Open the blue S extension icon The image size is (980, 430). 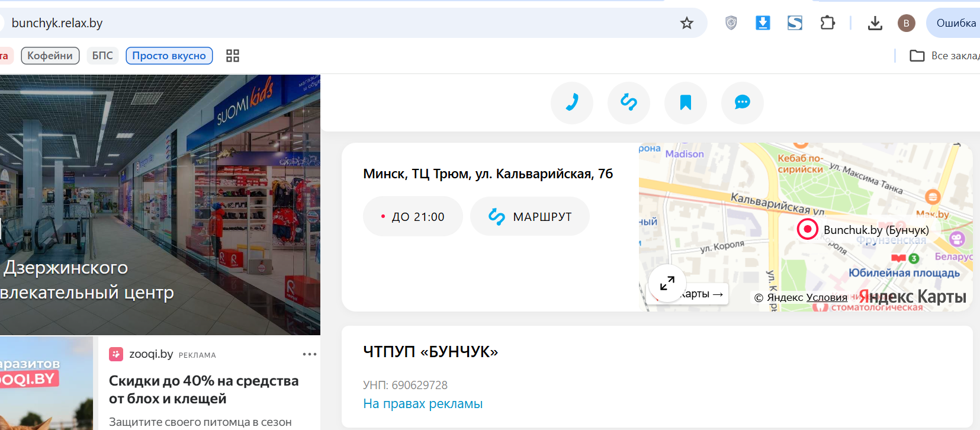[x=795, y=23]
